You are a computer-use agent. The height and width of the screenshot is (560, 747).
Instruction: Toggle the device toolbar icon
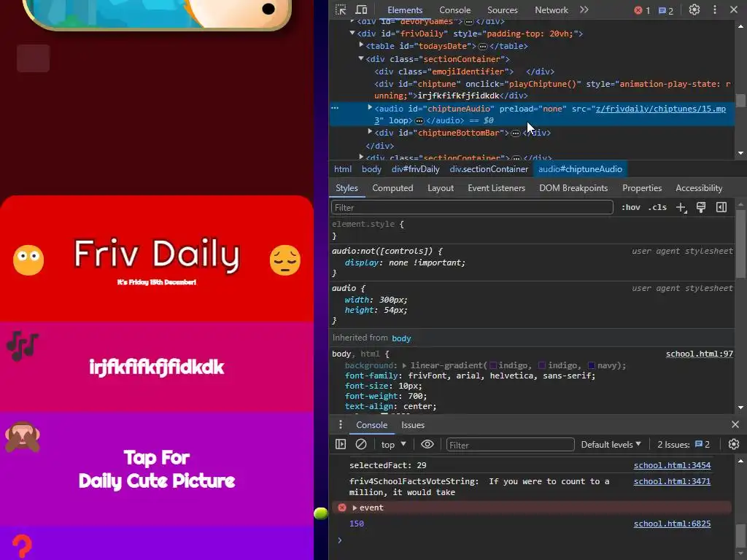coord(362,10)
